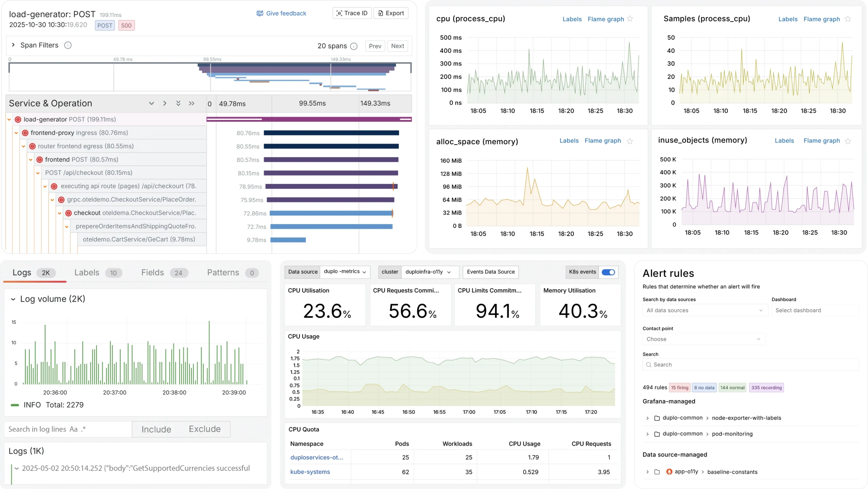868x489 pixels.
Task: Click the magnifier in Alert rules search
Action: click(x=649, y=364)
